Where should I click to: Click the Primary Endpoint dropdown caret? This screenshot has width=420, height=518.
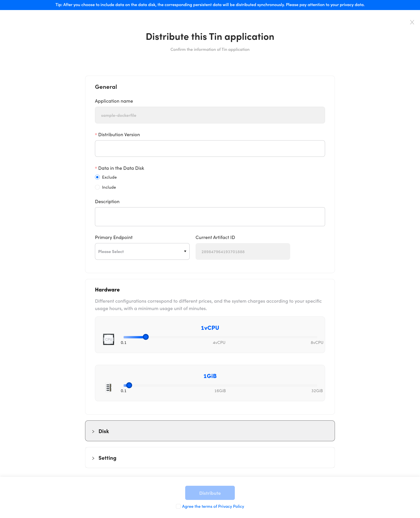pos(185,251)
